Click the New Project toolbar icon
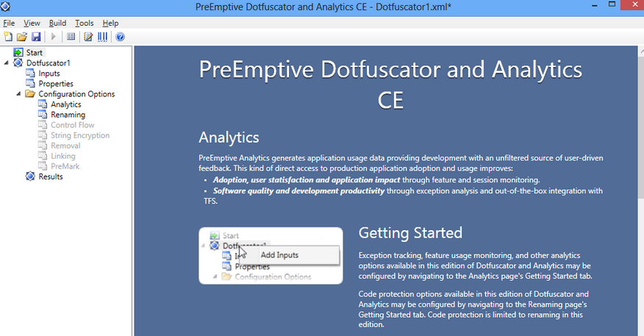Image resolution: width=644 pixels, height=336 pixels. (x=8, y=37)
